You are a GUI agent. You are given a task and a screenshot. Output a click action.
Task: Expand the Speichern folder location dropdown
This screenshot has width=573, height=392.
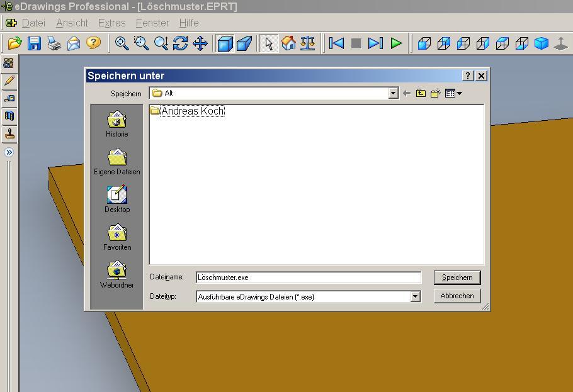[x=393, y=93]
